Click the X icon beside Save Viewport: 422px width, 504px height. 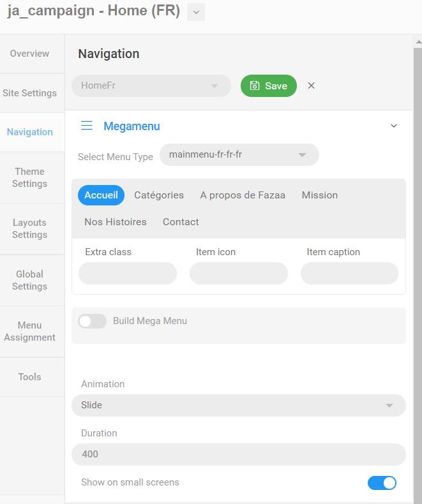point(311,85)
